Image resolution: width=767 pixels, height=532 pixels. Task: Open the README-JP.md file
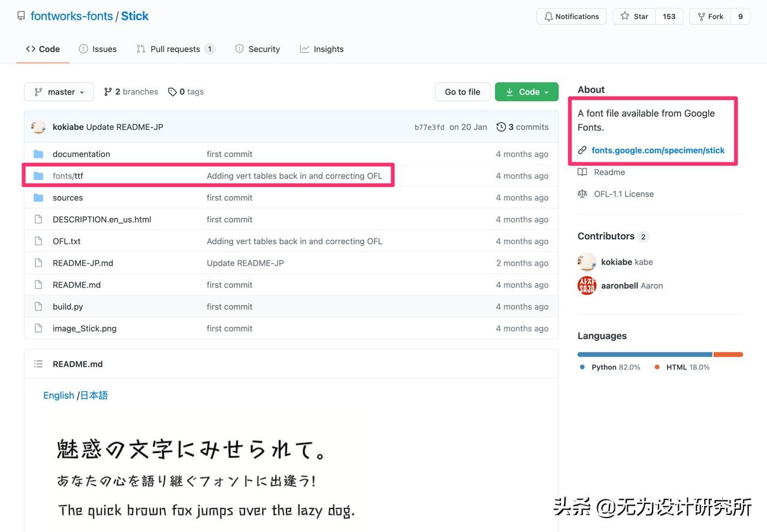[x=83, y=263]
